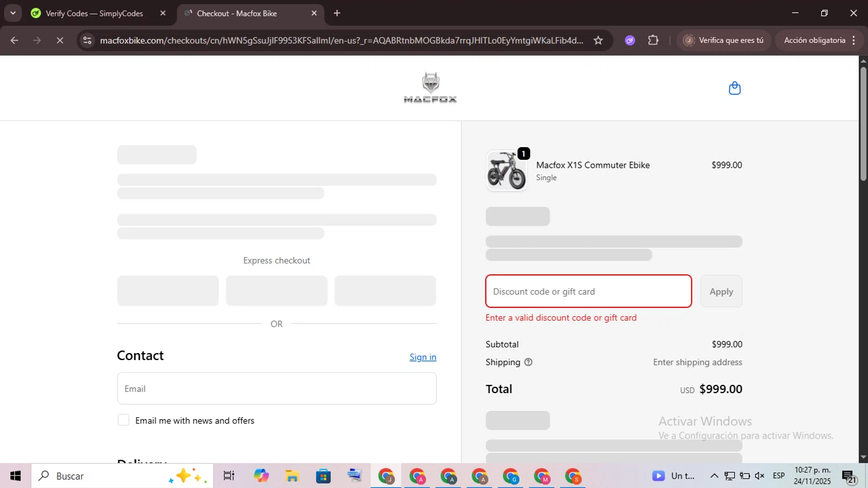This screenshot has height=488, width=868.
Task: Focus the Discount code or gift card field
Action: click(x=589, y=291)
